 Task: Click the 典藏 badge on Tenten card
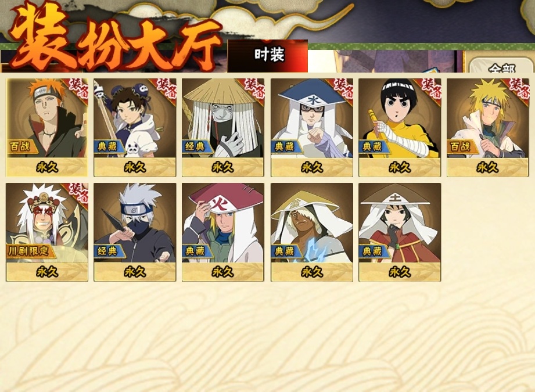tap(107, 146)
